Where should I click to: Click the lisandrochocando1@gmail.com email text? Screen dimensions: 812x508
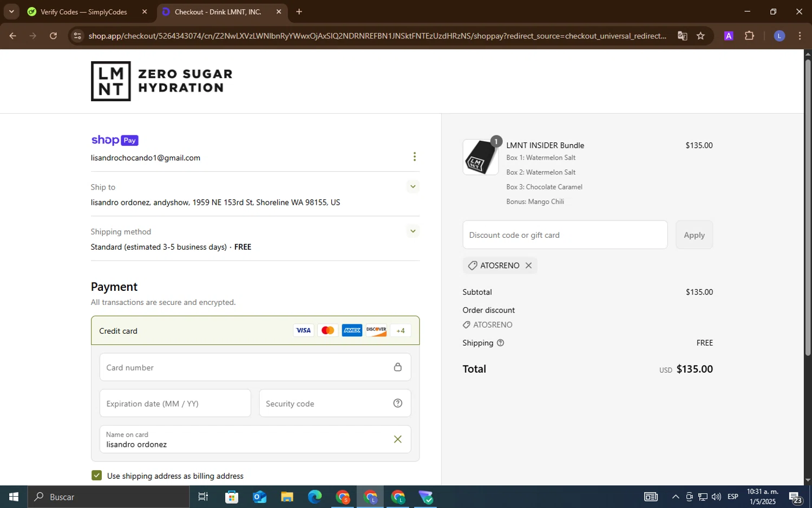pos(146,158)
